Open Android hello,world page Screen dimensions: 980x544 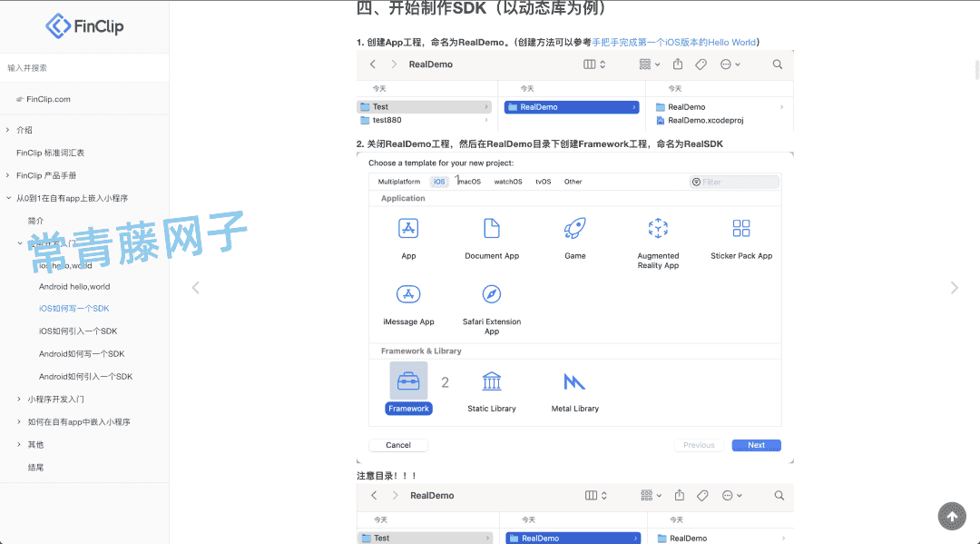[74, 286]
